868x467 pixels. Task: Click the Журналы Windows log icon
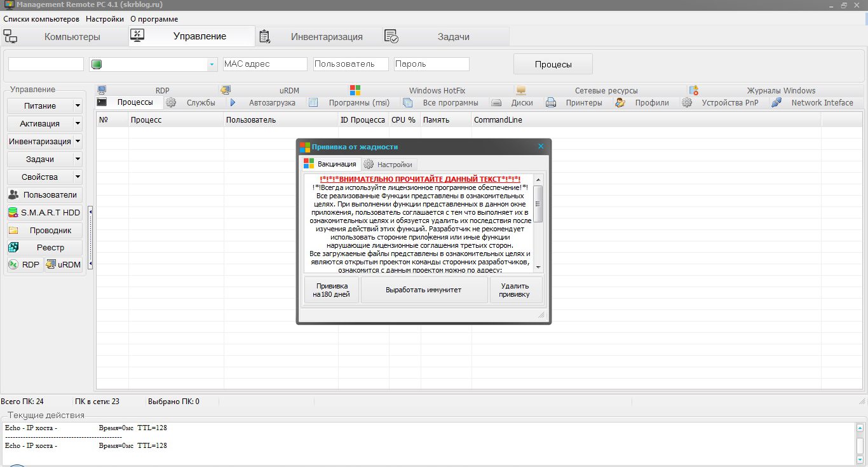point(694,90)
